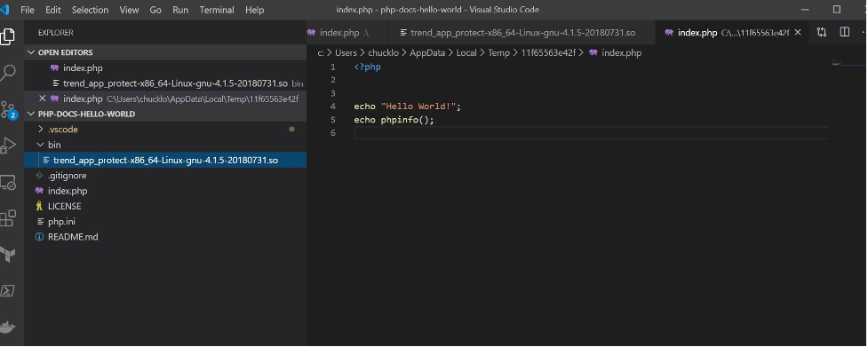The width and height of the screenshot is (868, 347).
Task: Collapse the PHP-DOCS-HELLO-WORLD folder section
Action: [165, 114]
